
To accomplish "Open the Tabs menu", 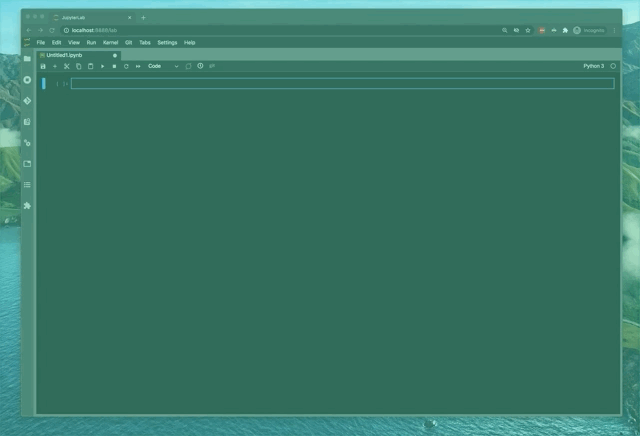I will click(145, 42).
